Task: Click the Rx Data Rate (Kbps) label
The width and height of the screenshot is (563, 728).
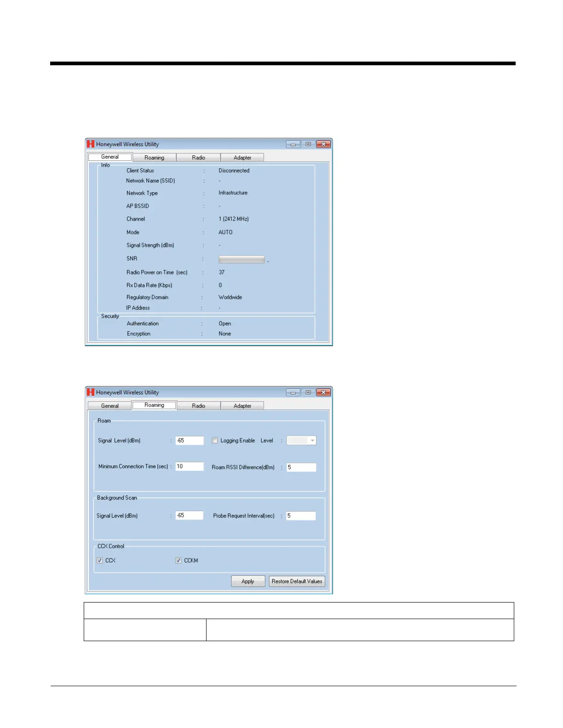Action: pyautogui.click(x=149, y=285)
